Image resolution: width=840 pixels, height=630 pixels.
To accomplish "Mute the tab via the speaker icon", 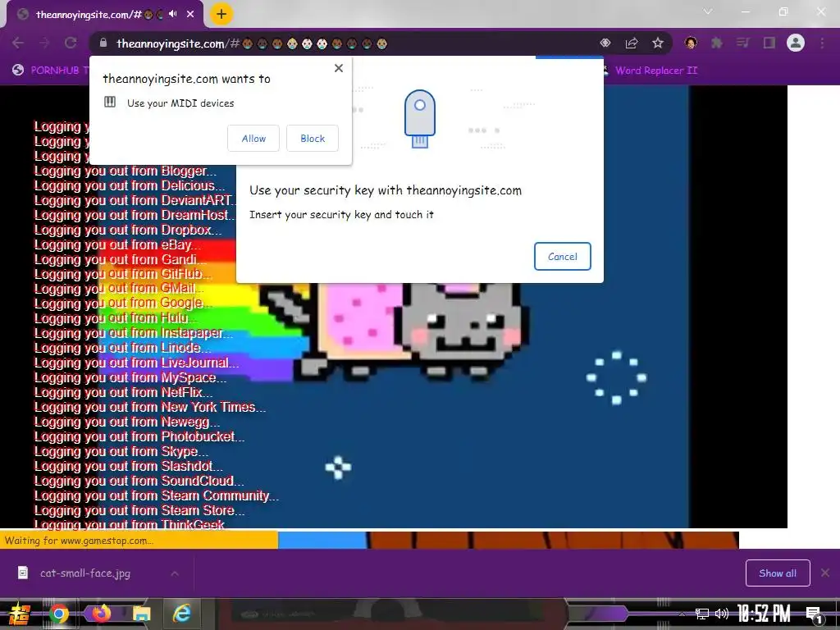I will [173, 14].
